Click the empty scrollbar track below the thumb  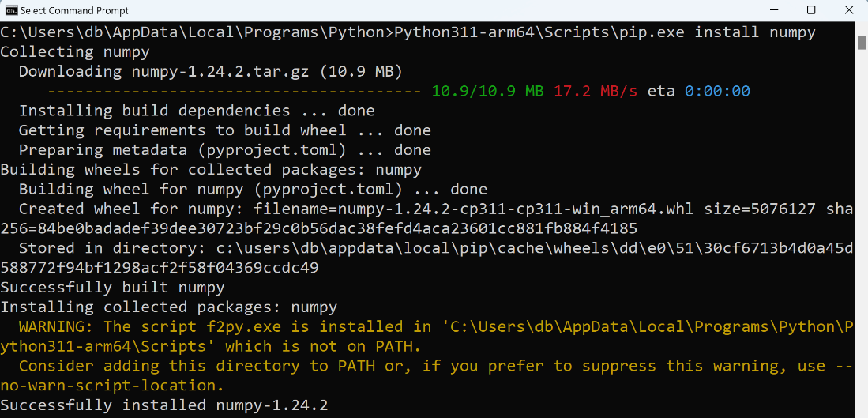862,232
